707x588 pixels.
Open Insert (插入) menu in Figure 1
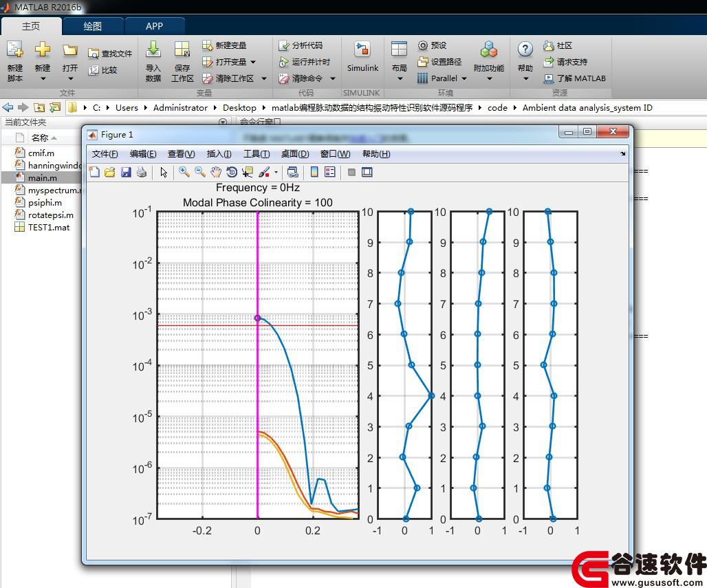(219, 154)
